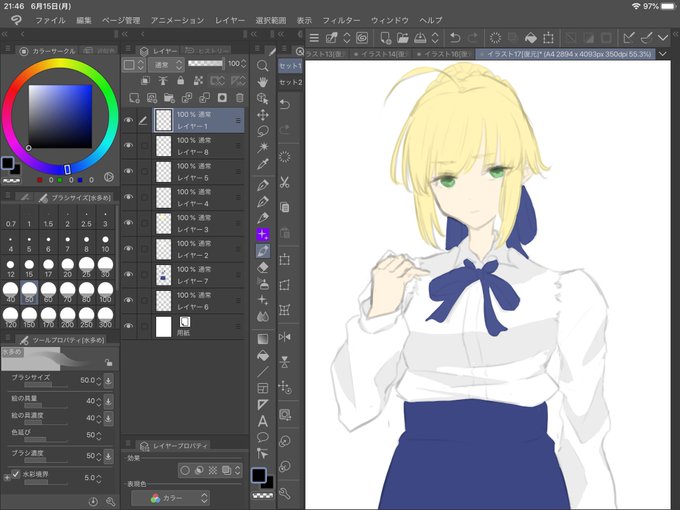Create a new raster layer
Viewport: 680px width, 510px height.
tap(134, 98)
